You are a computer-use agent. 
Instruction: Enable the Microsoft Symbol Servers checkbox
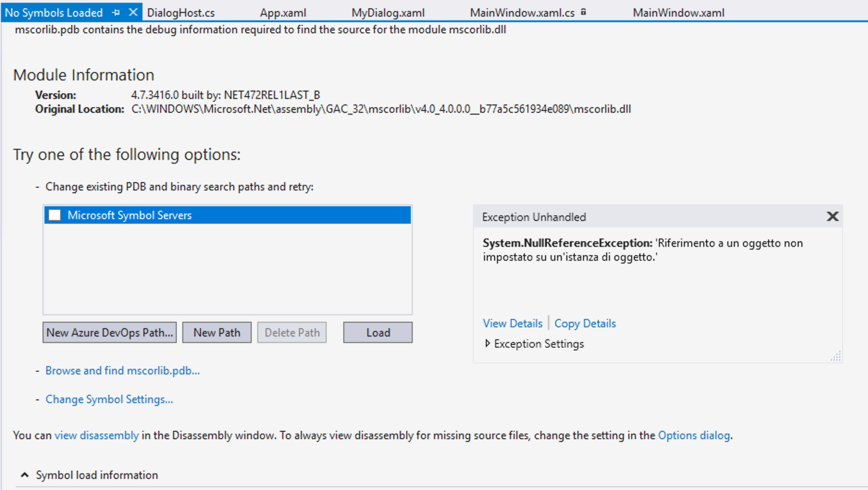[x=55, y=215]
